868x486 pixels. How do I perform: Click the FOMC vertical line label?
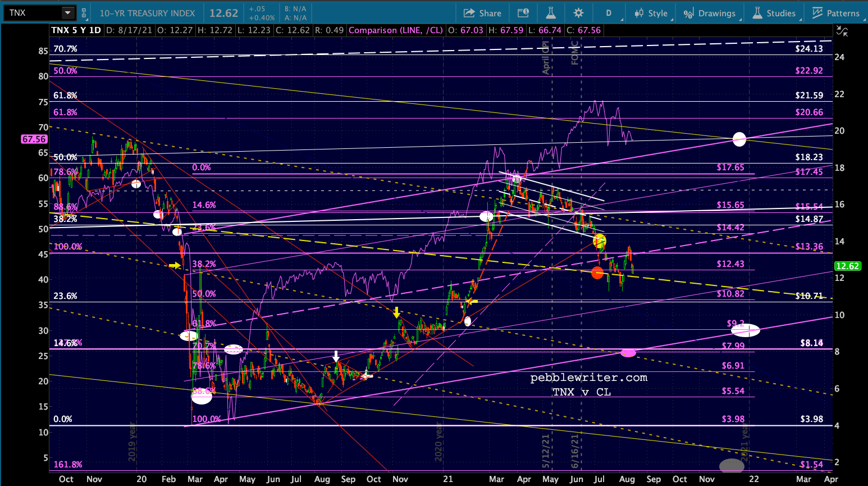coord(575,53)
